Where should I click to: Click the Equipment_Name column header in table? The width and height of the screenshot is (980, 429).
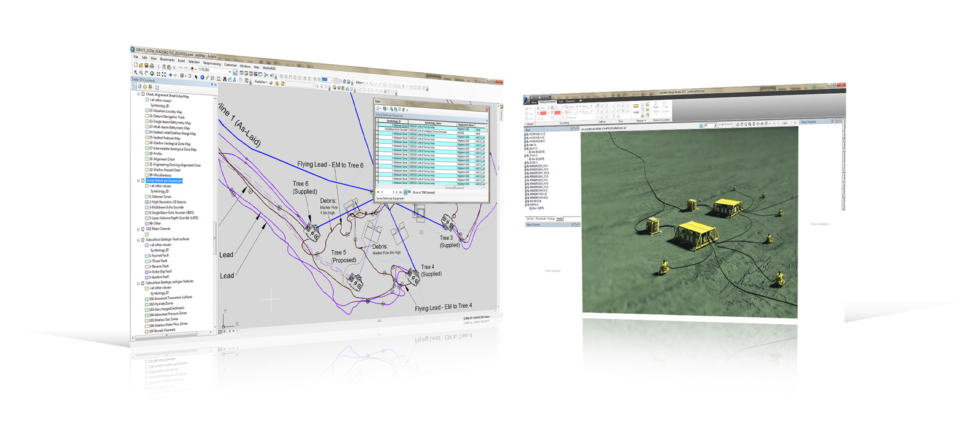tap(466, 125)
